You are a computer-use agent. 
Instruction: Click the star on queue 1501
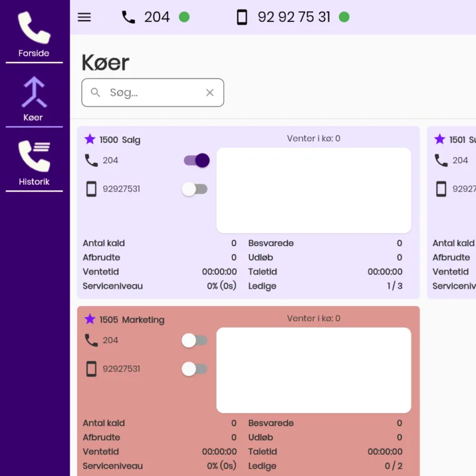click(440, 139)
